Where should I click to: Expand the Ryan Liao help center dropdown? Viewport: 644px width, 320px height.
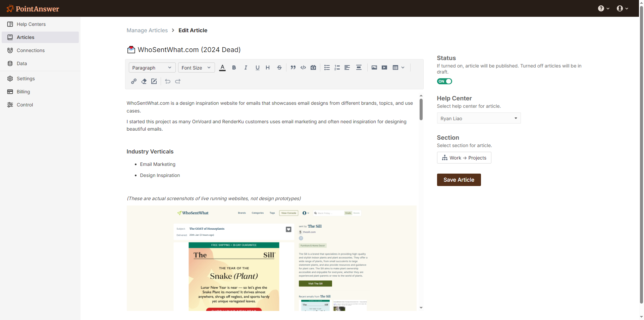(x=479, y=118)
